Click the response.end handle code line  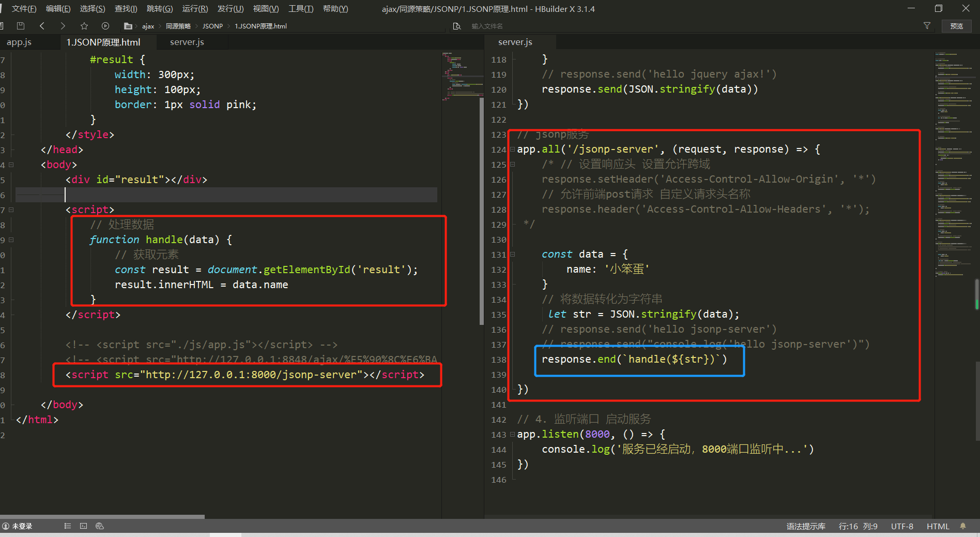(x=634, y=359)
